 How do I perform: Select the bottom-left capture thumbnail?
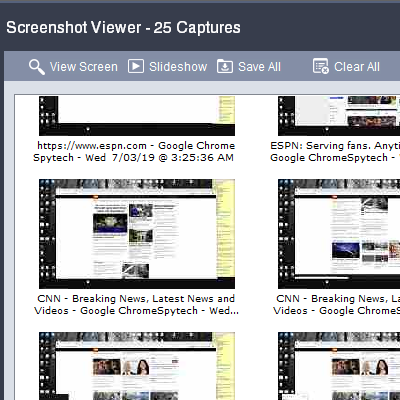pyautogui.click(x=137, y=366)
